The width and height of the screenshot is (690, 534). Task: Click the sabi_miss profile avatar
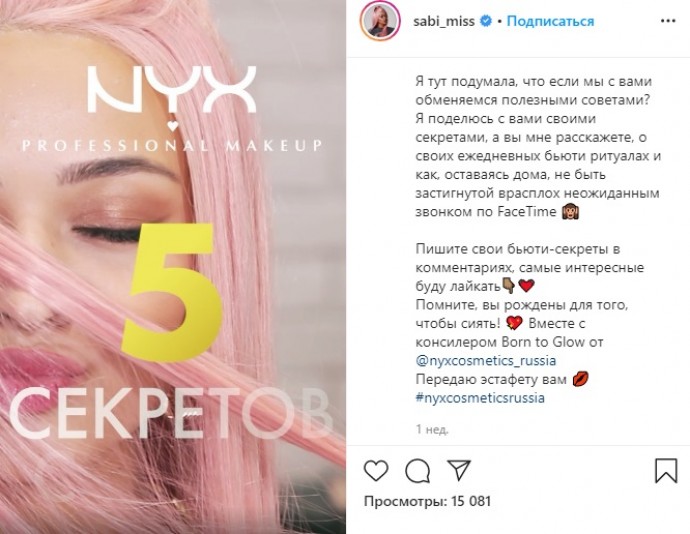point(380,21)
